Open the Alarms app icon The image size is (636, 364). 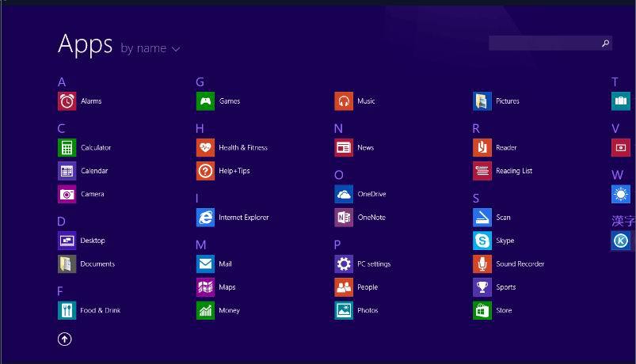(x=67, y=101)
